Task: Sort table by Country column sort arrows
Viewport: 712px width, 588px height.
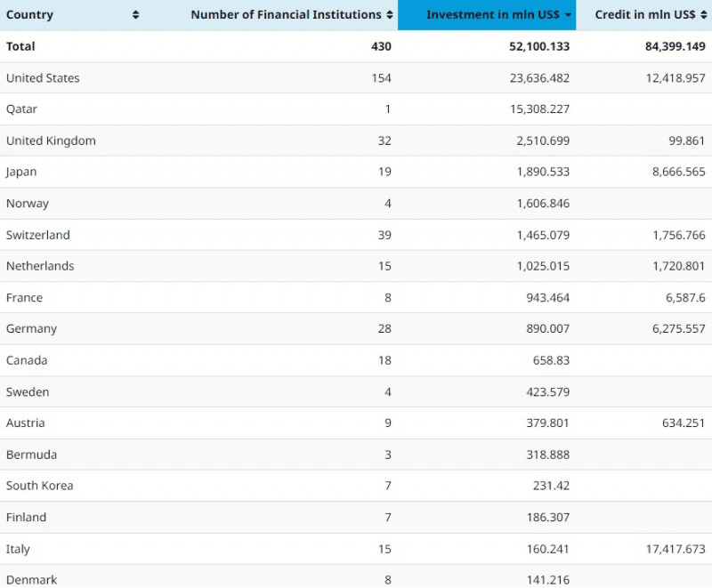Action: [x=135, y=15]
